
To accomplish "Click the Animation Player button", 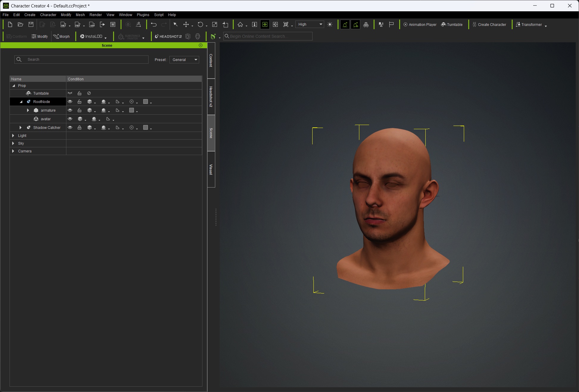I will 420,24.
